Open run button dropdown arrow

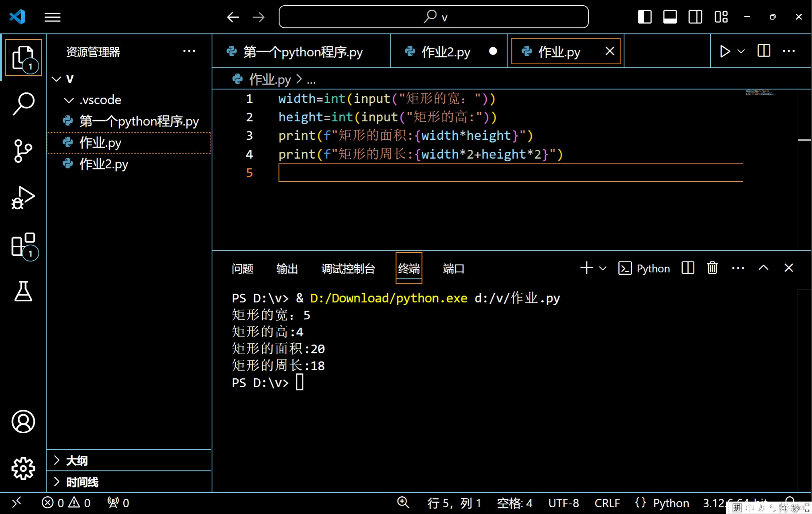tap(741, 51)
